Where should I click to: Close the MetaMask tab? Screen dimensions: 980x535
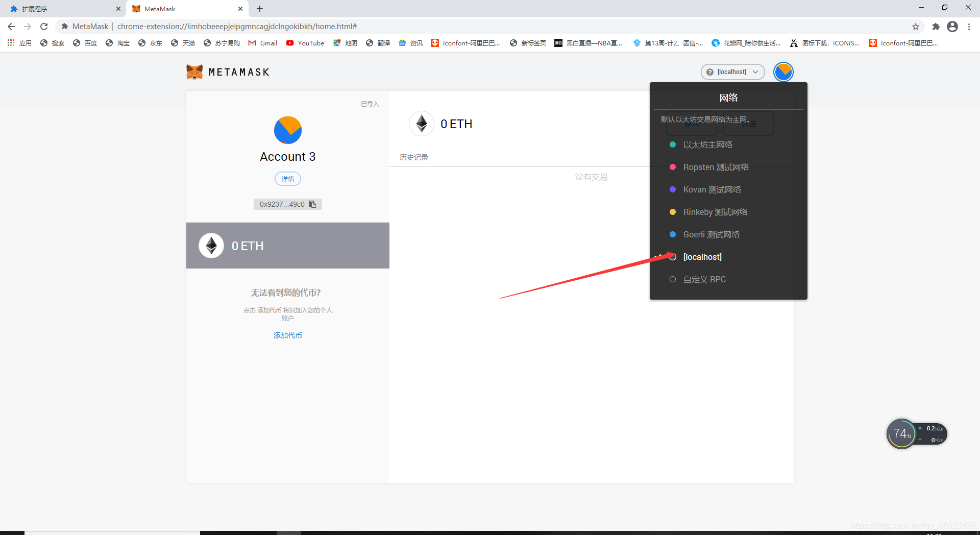click(240, 9)
